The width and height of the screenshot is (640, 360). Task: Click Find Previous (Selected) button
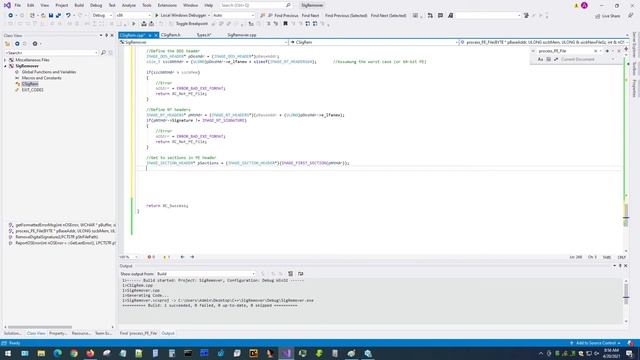click(346, 16)
